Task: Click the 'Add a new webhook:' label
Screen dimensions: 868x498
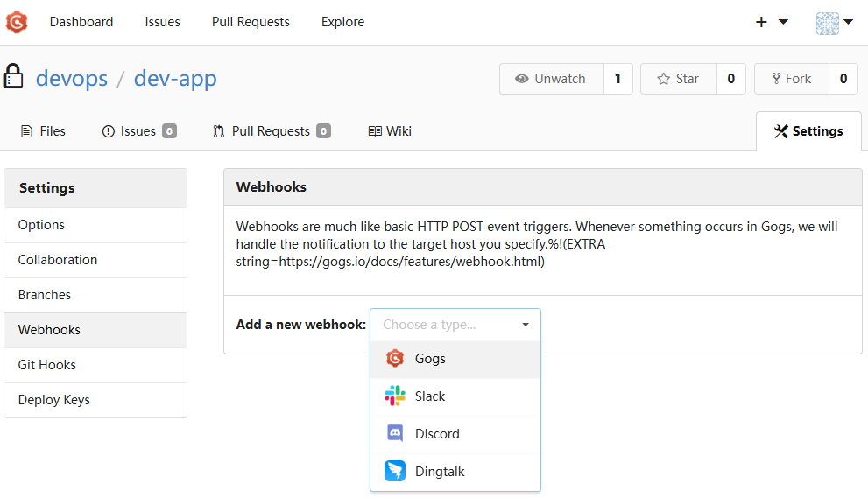Action: (301, 325)
